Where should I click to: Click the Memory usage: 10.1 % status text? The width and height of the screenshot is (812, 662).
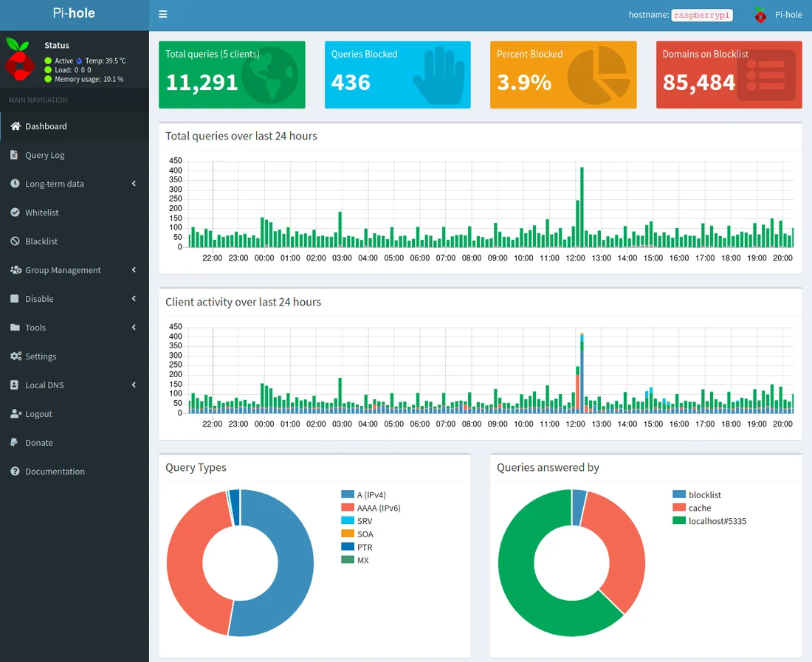[89, 79]
